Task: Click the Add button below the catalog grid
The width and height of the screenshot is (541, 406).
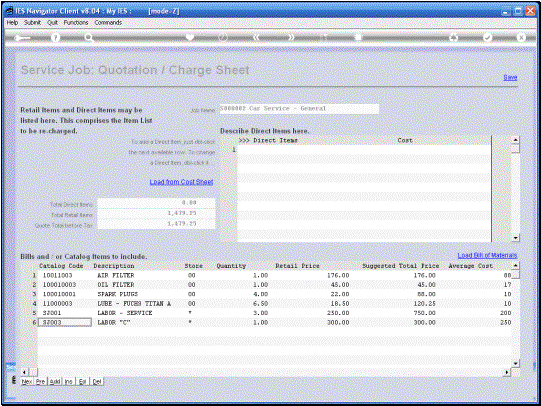Action: point(55,382)
